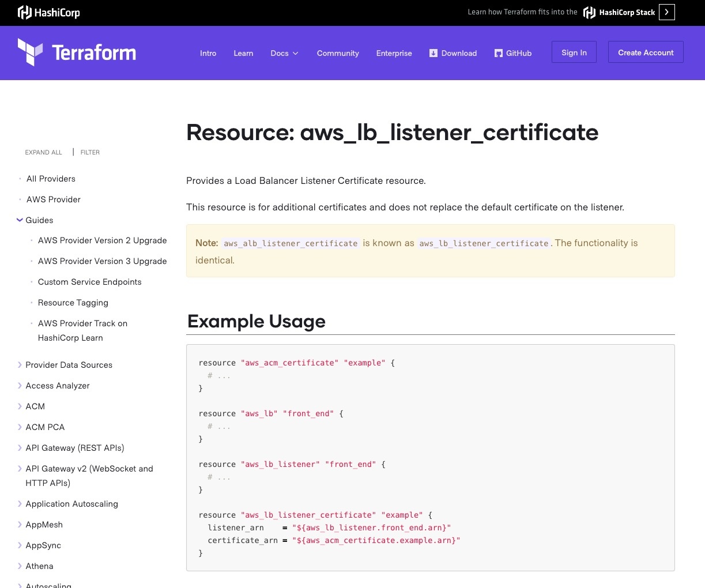Viewport: 705px width, 588px height.
Task: Open AWS Provider Version 3 Upgrade guide
Action: click(x=102, y=261)
